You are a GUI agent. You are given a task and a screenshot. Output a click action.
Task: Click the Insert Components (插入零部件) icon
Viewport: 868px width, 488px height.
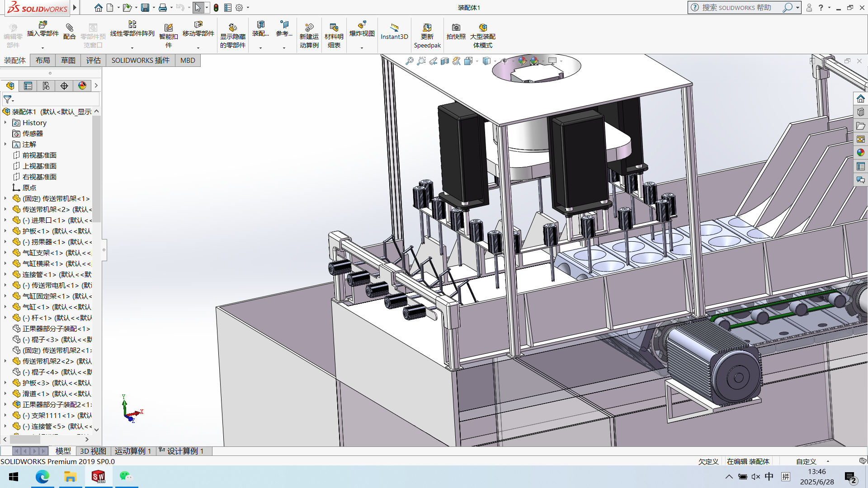42,26
